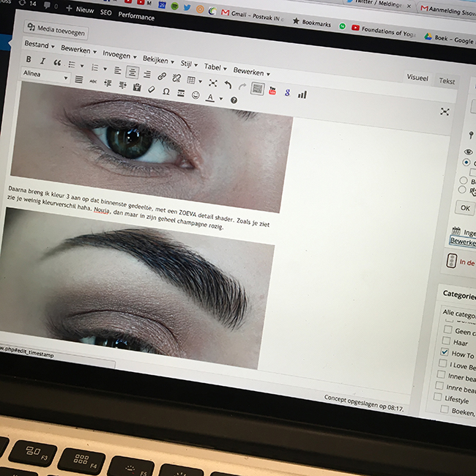This screenshot has height=476, width=476.
Task: Click the blue g icon in the toolbar
Action: tap(287, 92)
